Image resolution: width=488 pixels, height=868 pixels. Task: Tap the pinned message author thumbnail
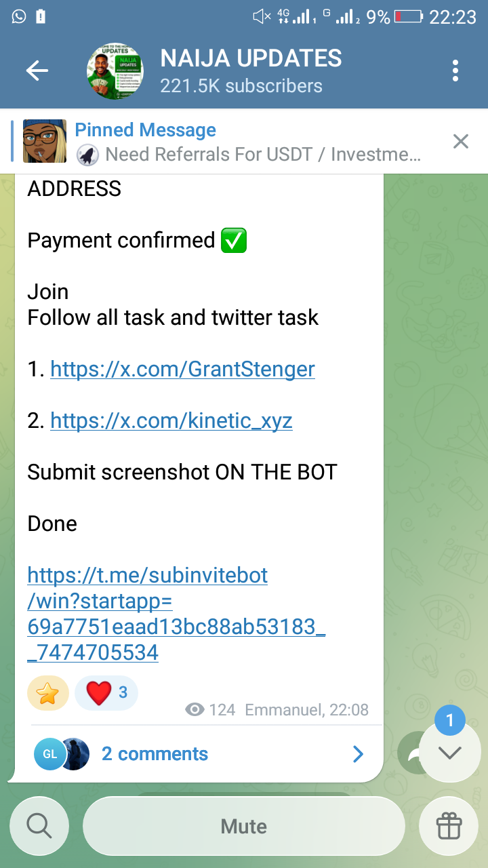point(45,141)
